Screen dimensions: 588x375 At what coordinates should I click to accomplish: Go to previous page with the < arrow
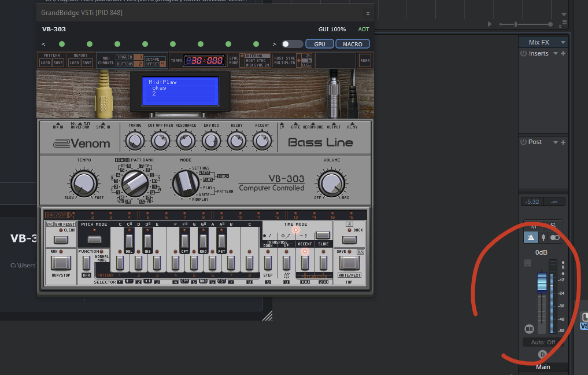coord(43,45)
